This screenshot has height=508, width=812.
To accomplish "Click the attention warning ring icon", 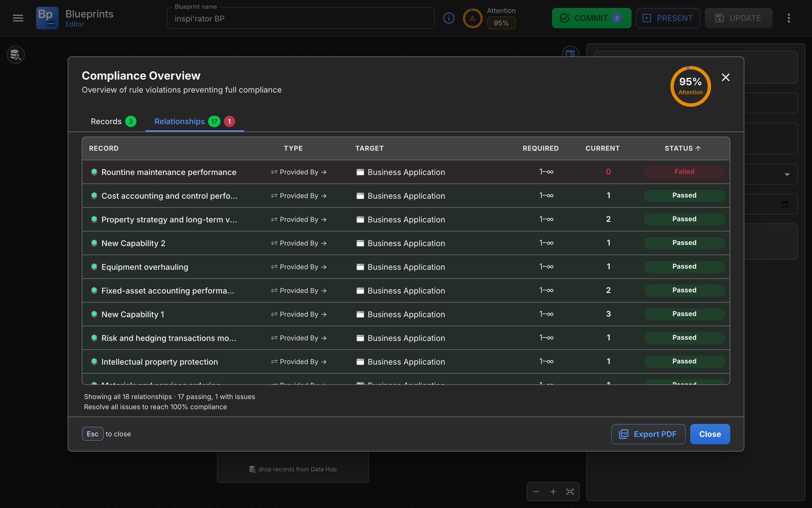I will click(473, 18).
